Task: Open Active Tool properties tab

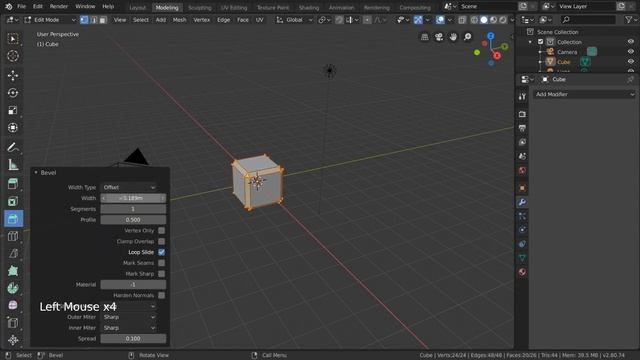Action: (x=522, y=96)
